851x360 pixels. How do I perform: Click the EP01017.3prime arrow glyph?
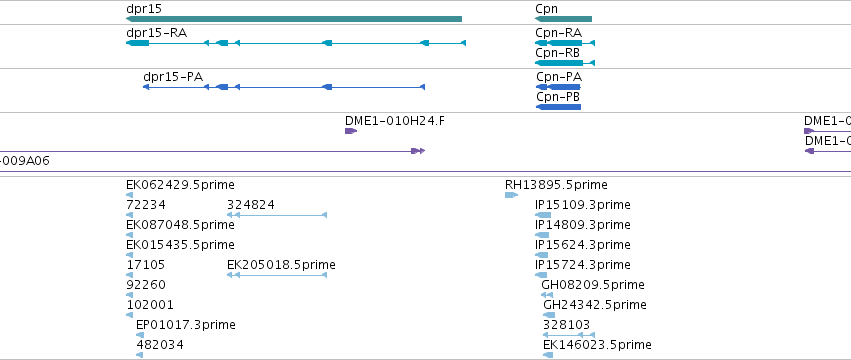tap(140, 336)
